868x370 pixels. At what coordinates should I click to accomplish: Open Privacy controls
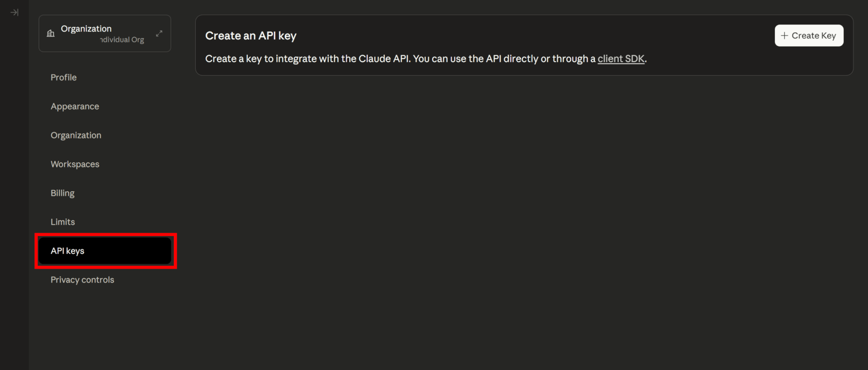[82, 280]
